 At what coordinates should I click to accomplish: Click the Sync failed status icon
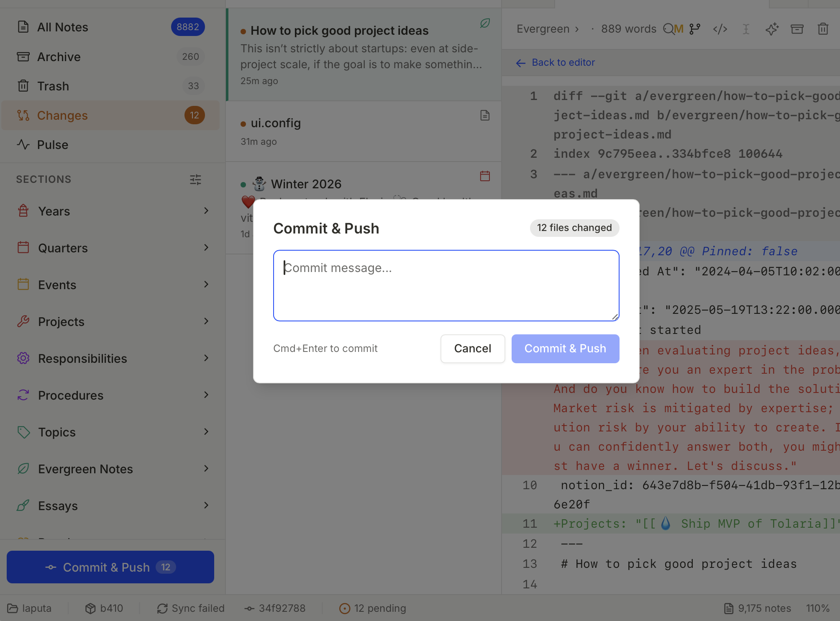click(x=162, y=608)
